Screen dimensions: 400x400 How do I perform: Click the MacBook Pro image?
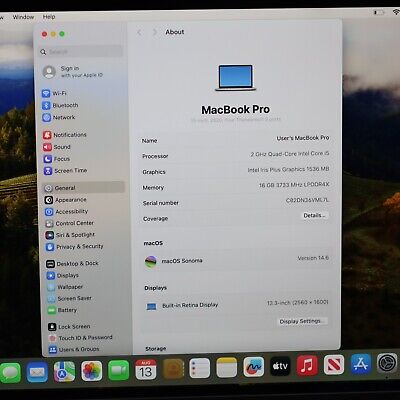click(x=236, y=78)
